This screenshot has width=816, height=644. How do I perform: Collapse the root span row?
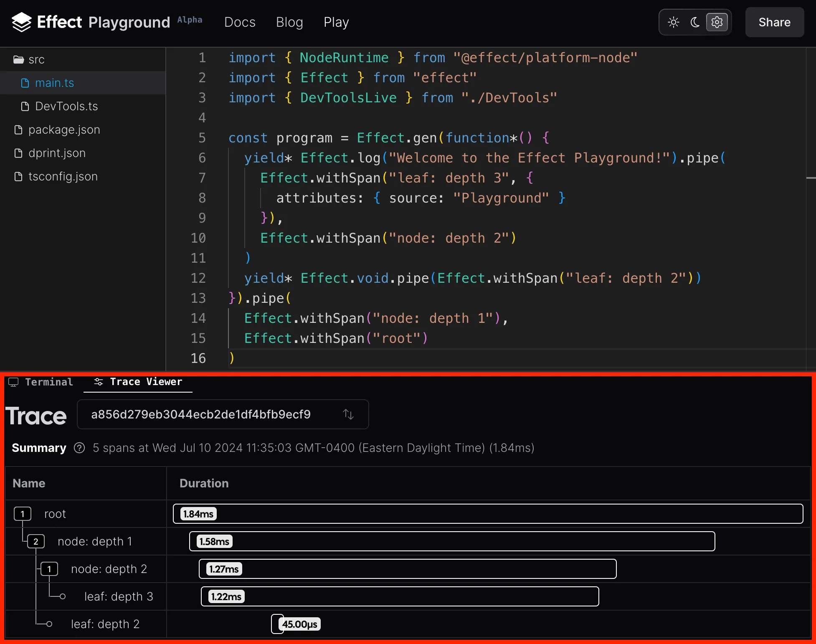point(23,514)
